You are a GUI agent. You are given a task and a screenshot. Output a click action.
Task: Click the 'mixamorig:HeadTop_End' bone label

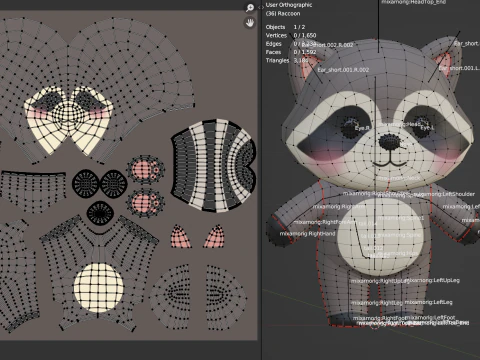pyautogui.click(x=413, y=2)
